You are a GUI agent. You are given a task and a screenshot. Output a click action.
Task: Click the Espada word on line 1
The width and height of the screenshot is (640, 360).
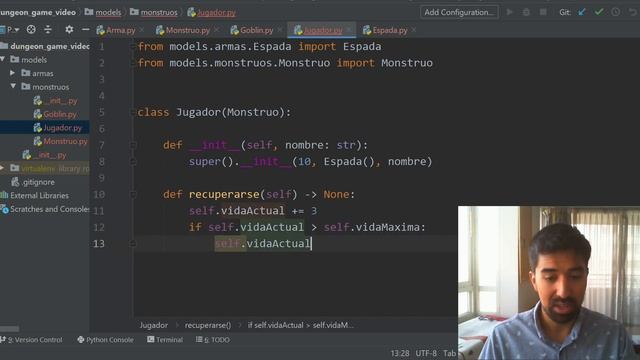point(362,47)
